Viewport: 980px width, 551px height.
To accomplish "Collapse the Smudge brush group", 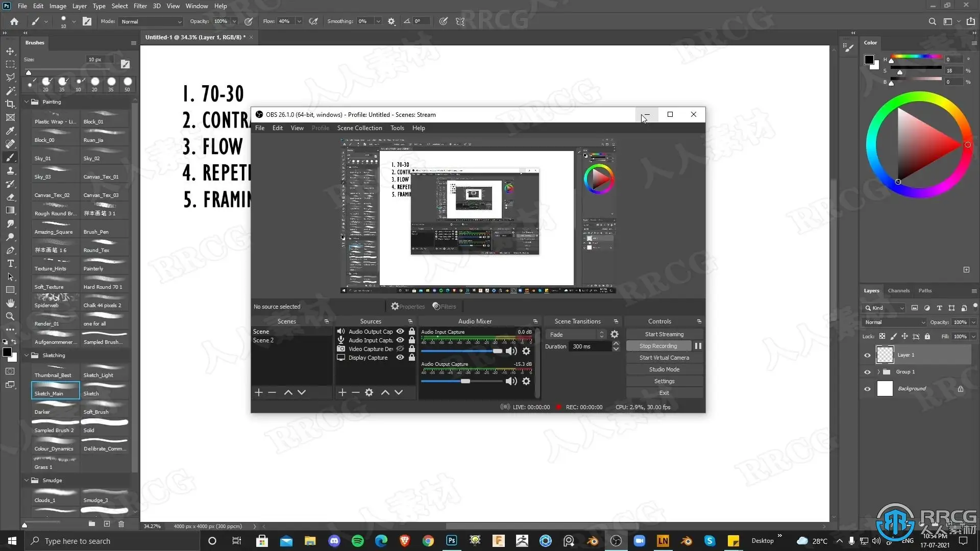I will (x=27, y=480).
